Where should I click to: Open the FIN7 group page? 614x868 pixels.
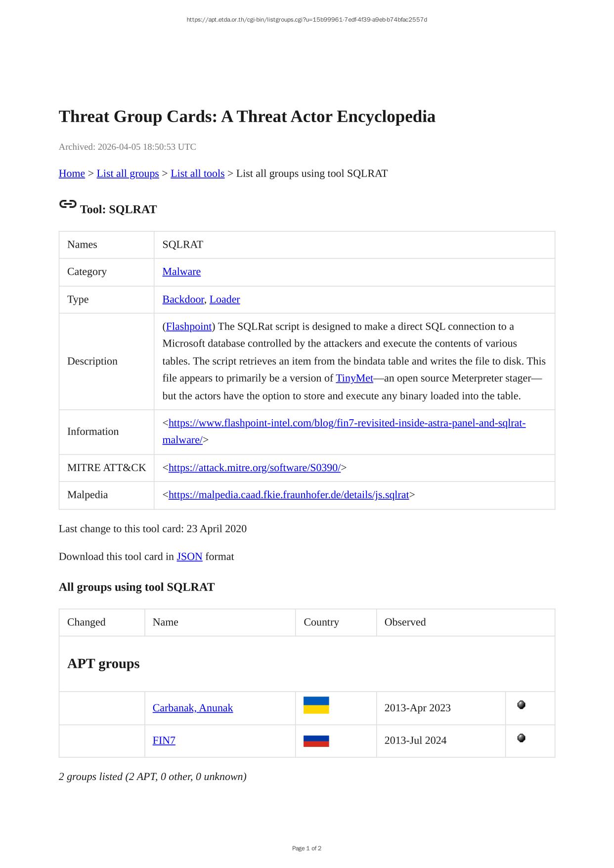point(164,740)
